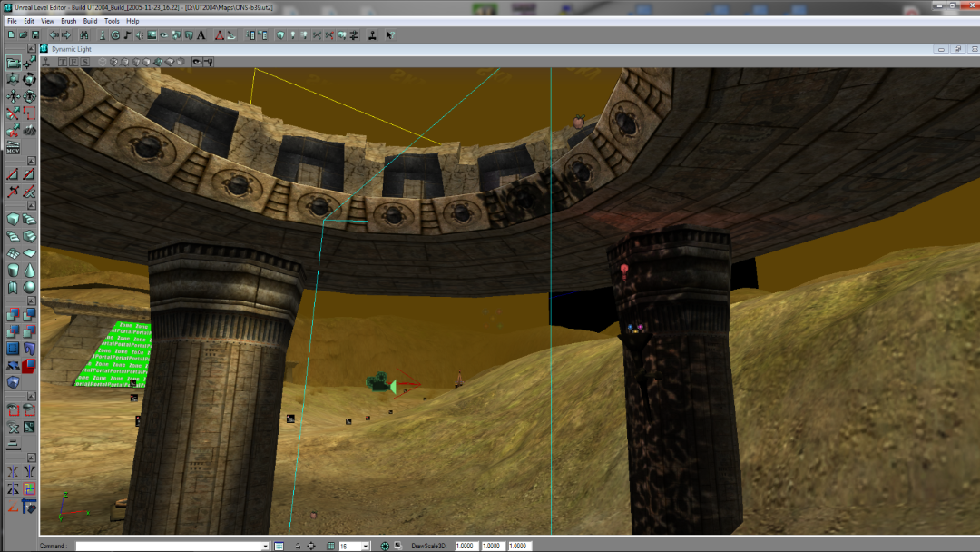The height and width of the screenshot is (552, 980).
Task: Open the Texture browser from toolbar
Action: coord(152,35)
